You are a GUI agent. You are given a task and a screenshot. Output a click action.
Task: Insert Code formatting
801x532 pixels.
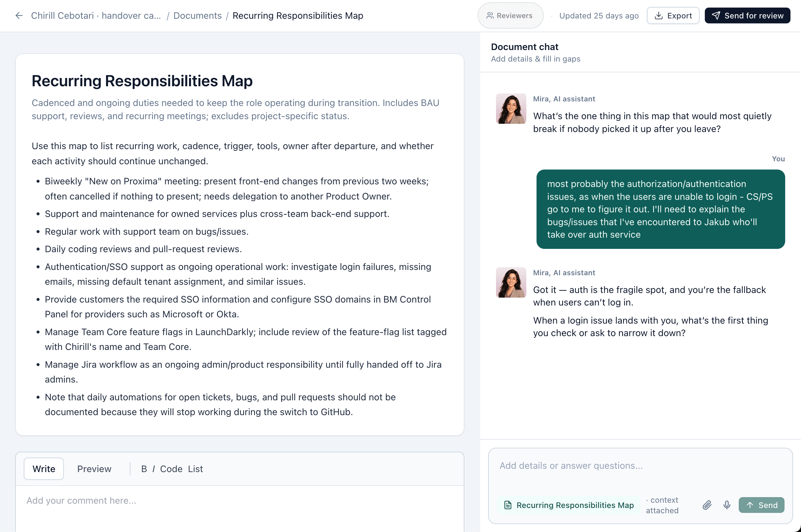tap(171, 468)
